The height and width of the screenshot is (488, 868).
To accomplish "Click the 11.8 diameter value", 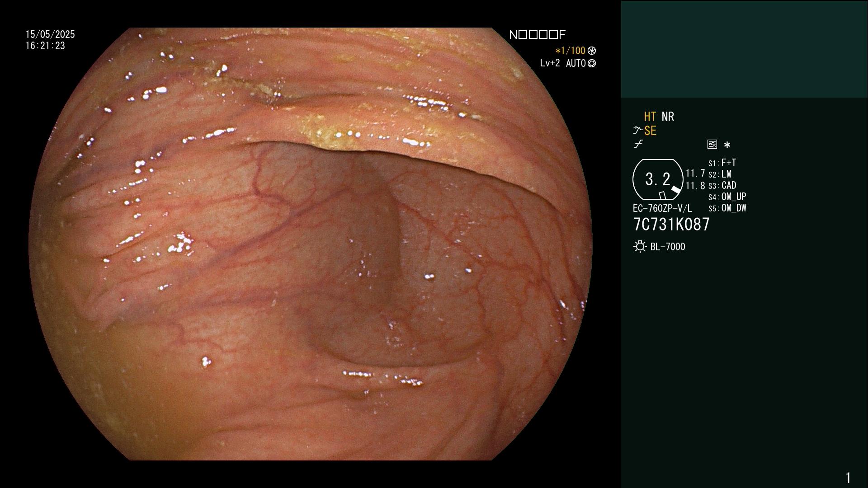I will coord(695,185).
